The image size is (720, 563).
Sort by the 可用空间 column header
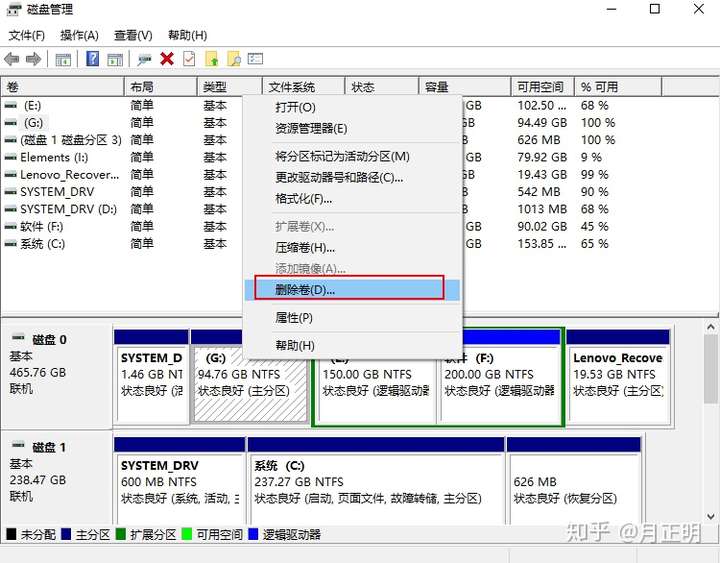[543, 87]
